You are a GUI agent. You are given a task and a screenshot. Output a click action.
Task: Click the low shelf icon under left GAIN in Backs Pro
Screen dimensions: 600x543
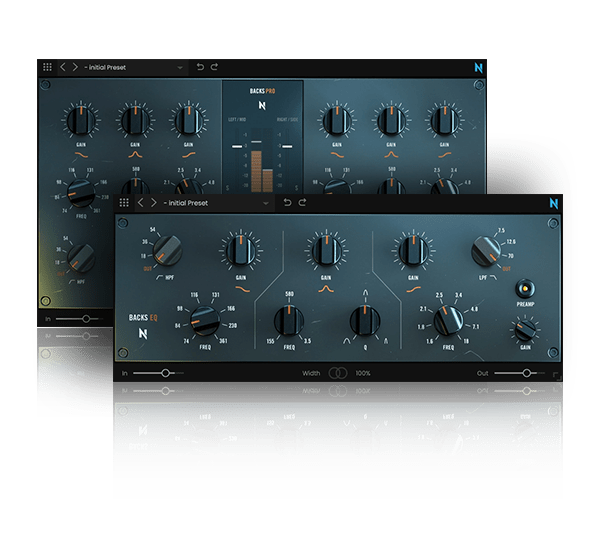coord(81,155)
